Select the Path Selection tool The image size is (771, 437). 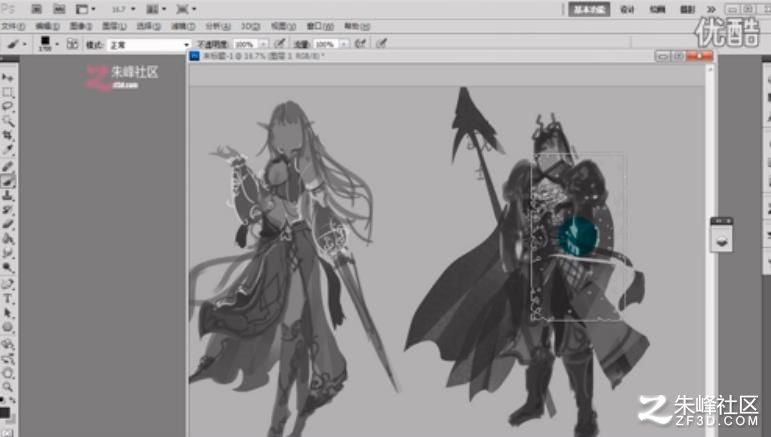(x=7, y=313)
